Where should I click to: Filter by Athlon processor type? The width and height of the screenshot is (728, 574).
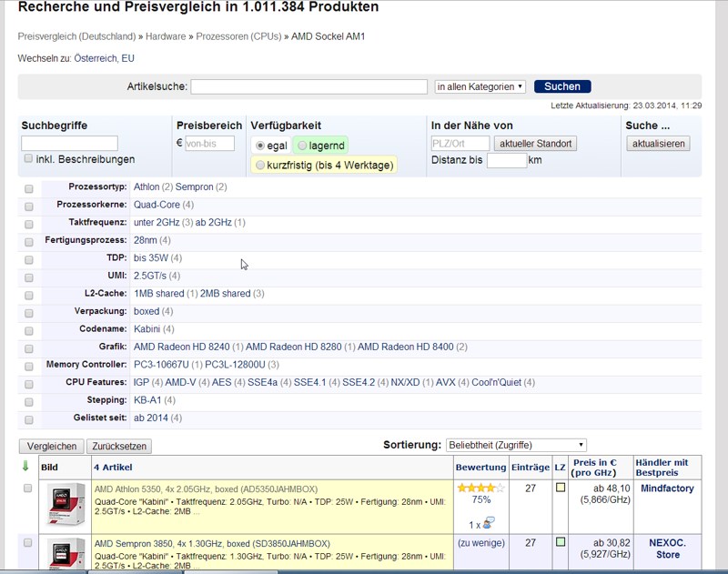point(147,187)
